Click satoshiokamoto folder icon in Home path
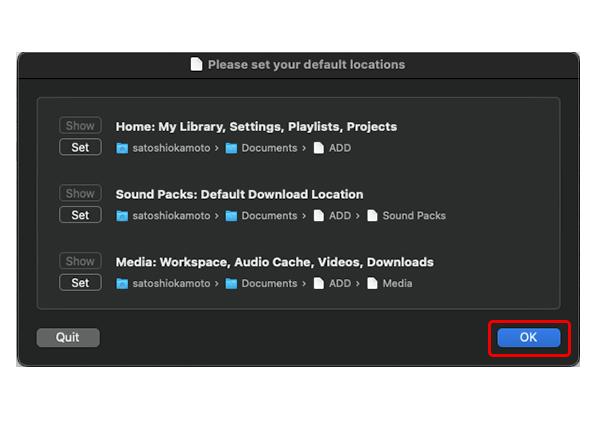This screenshot has width=600, height=429. (122, 148)
